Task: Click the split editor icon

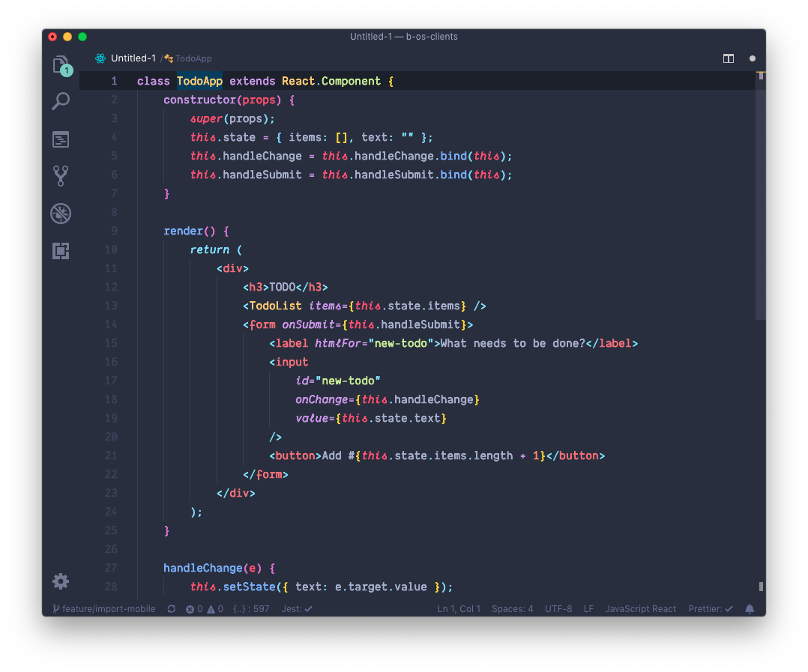Action: [728, 58]
